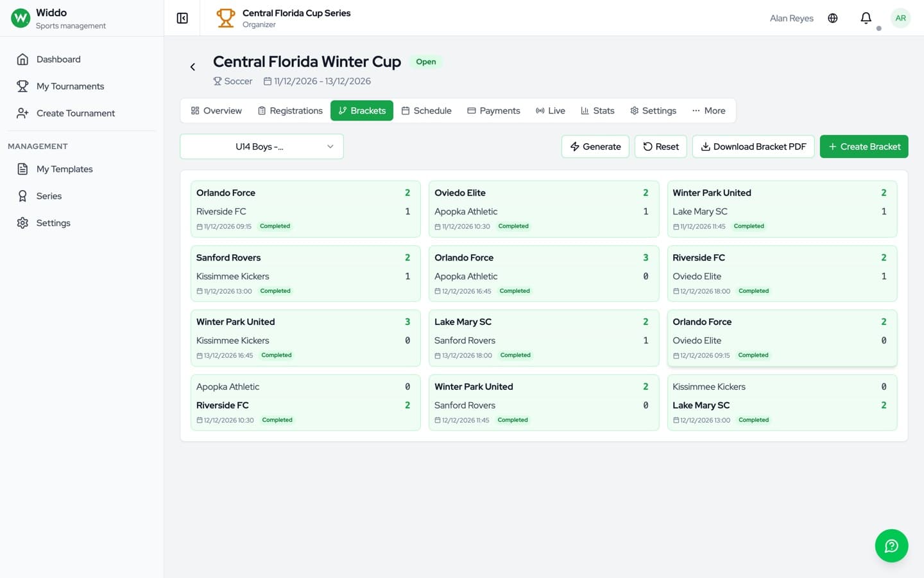Collapse the sidebar panel toggle icon
The width and height of the screenshot is (924, 578).
point(182,18)
